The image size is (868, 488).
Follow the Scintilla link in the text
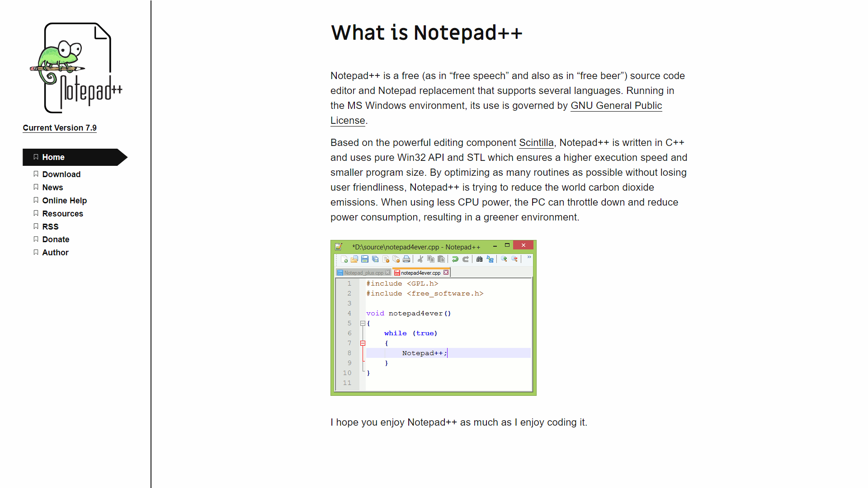click(x=536, y=142)
